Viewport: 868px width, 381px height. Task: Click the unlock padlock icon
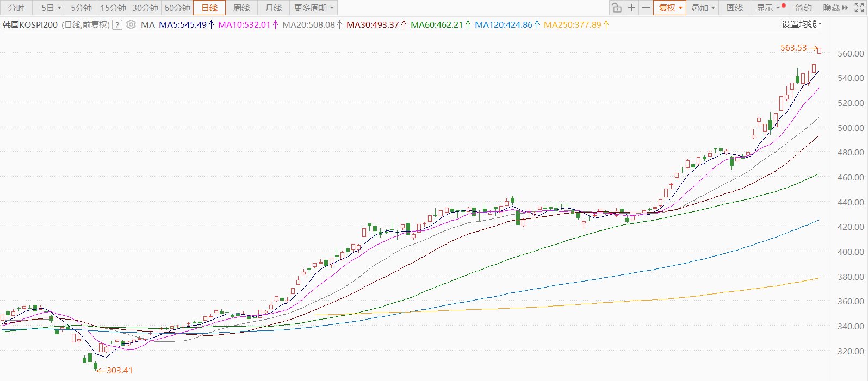click(x=616, y=8)
